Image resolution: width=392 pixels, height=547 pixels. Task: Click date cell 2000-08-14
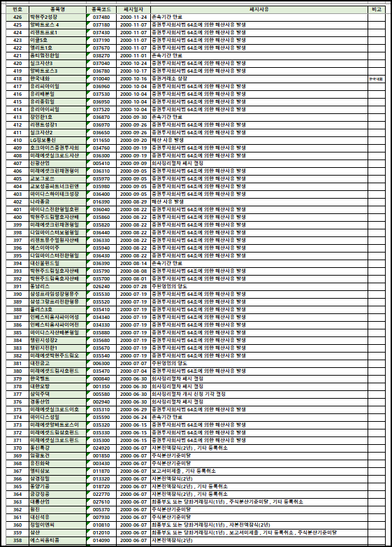pyautogui.click(x=133, y=264)
